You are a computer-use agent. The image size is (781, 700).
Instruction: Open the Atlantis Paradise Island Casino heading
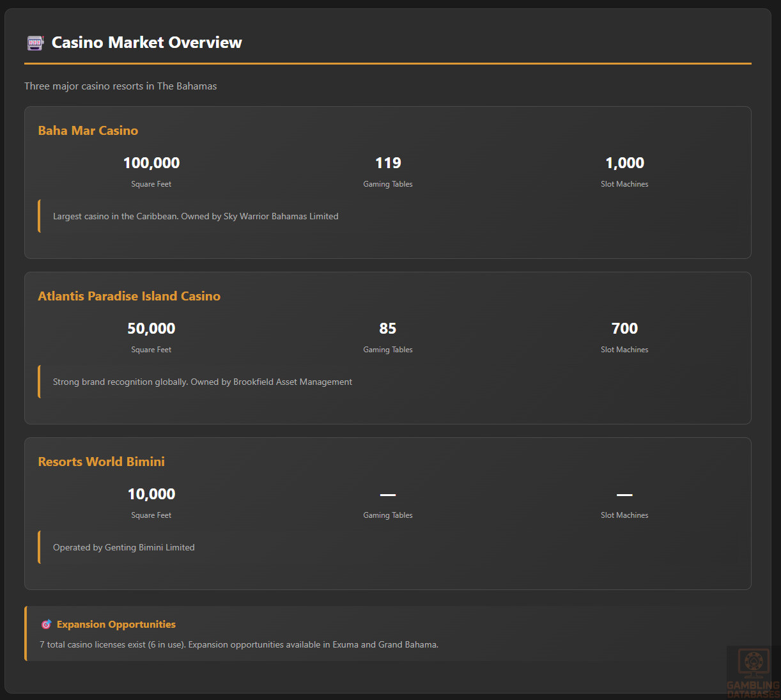129,296
